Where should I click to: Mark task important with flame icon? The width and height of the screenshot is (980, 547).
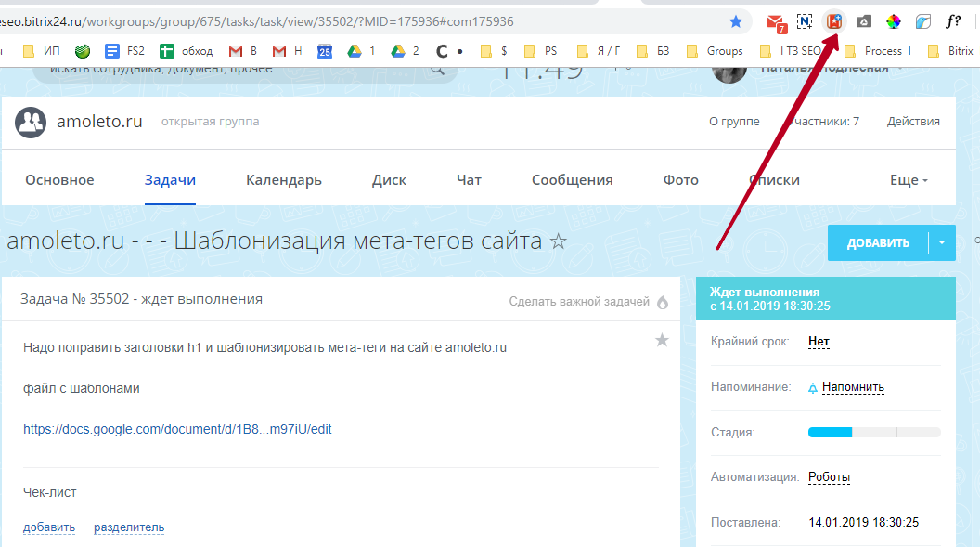tap(663, 302)
